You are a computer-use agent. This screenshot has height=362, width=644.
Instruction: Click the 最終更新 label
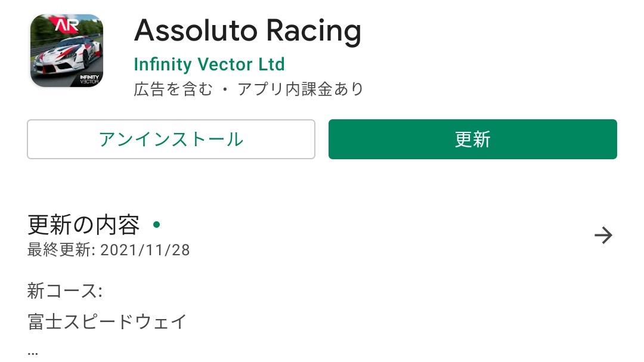(x=61, y=250)
